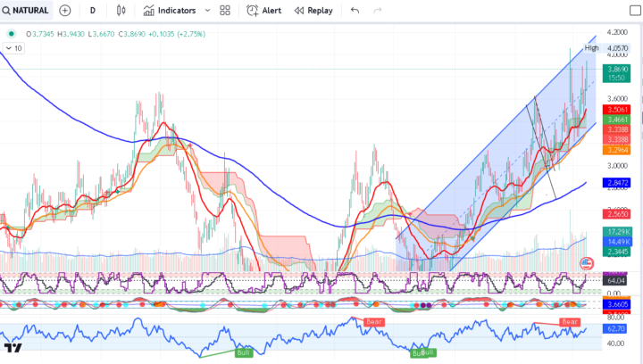Click the opening price value O3.7345
The image size is (643, 364).
tap(40, 34)
